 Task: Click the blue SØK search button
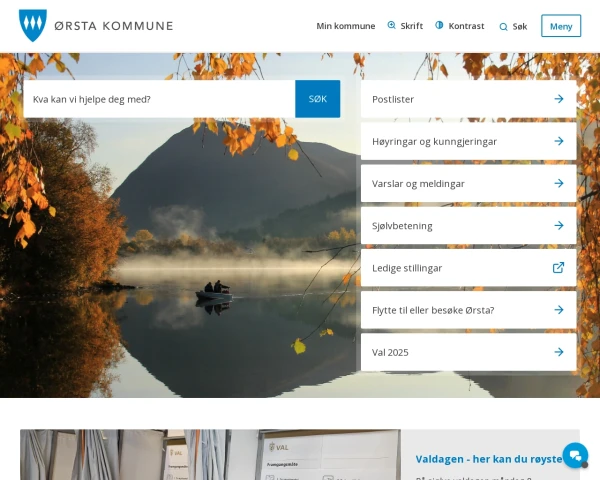[318, 99]
